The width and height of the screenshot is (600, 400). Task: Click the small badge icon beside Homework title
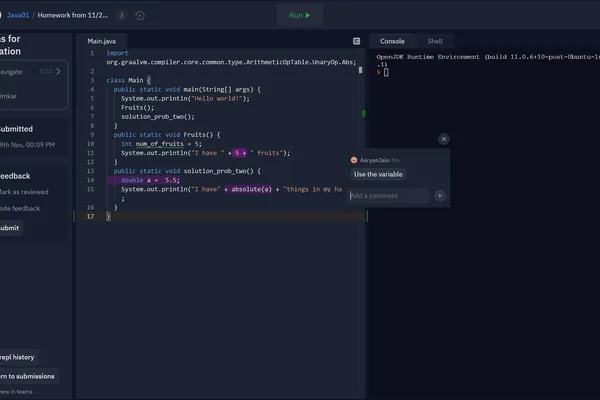(122, 15)
